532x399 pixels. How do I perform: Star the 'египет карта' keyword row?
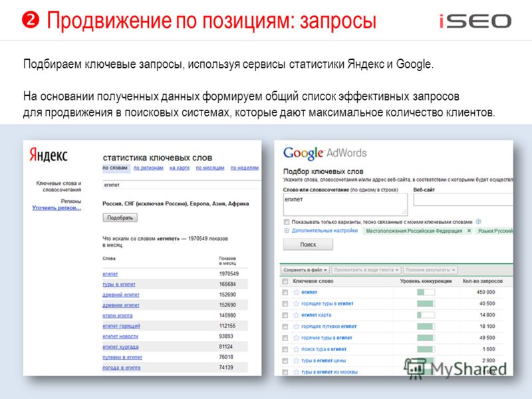(296, 315)
